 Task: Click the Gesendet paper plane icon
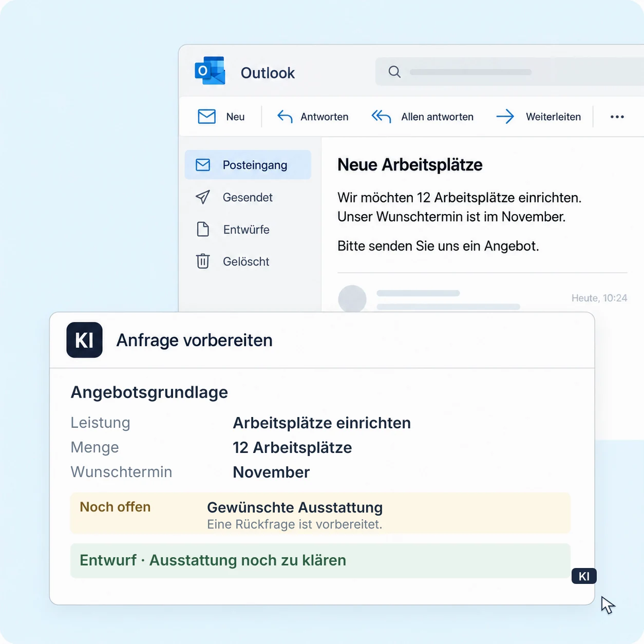203,197
